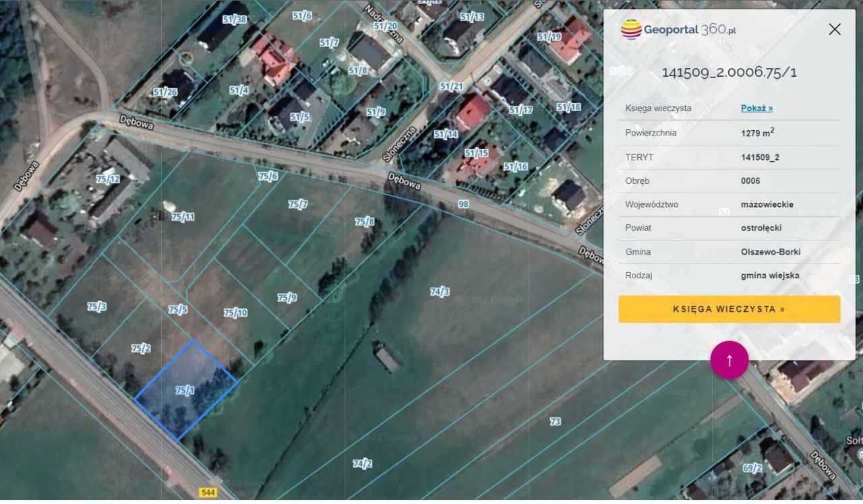Click parcel label 75/12
Image resolution: width=863 pixels, height=504 pixels.
(x=108, y=179)
